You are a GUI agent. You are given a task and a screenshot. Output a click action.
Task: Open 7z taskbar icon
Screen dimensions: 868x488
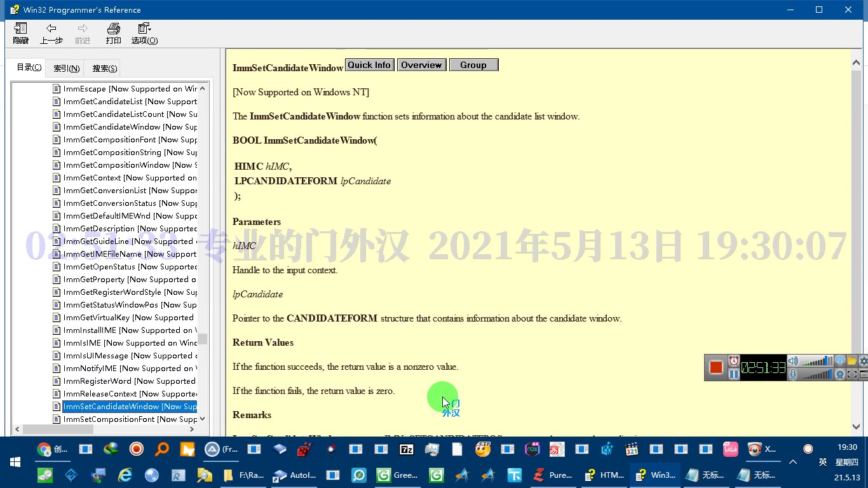[x=407, y=449]
